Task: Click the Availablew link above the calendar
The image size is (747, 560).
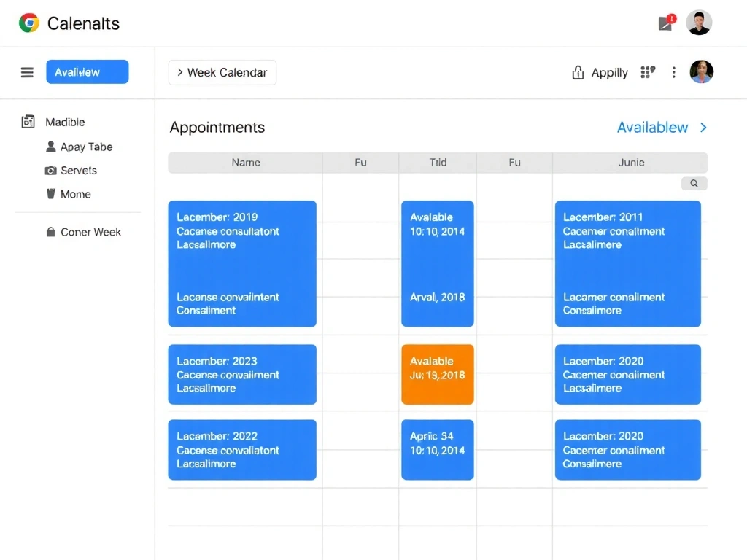Action: pyautogui.click(x=652, y=128)
